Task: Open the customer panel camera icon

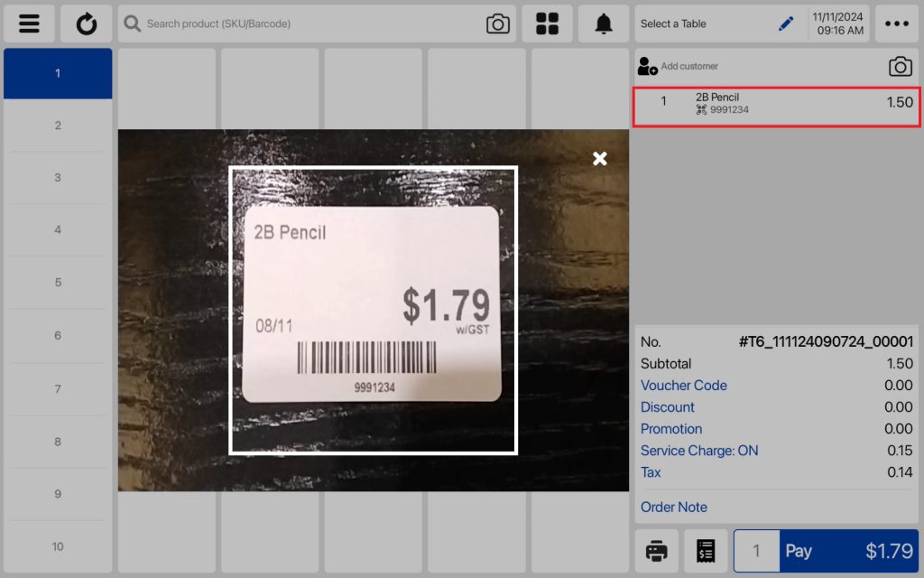Action: 900,66
